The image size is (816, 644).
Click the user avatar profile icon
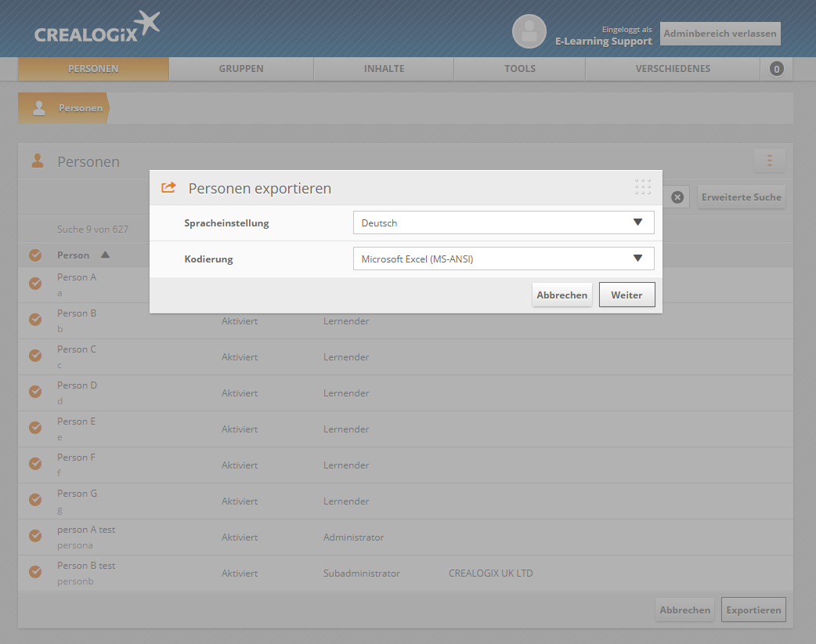529,31
